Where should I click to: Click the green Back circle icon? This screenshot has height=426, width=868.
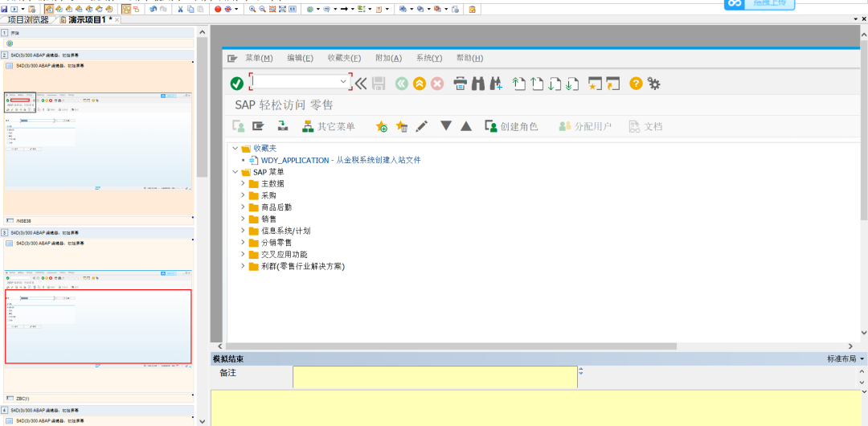401,84
